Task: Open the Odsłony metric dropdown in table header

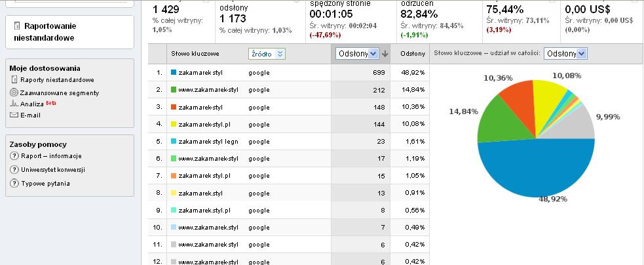Action: [356, 54]
